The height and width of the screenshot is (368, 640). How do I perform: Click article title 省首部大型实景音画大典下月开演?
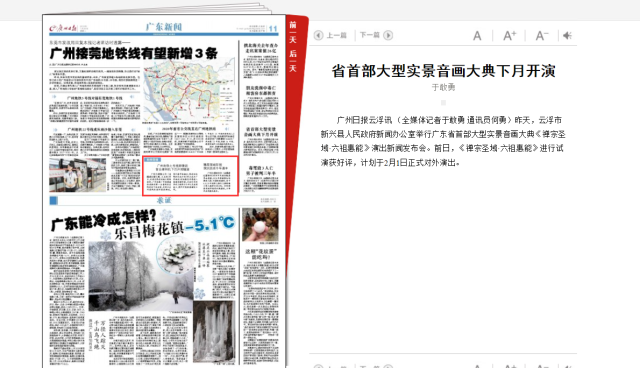[x=443, y=71]
